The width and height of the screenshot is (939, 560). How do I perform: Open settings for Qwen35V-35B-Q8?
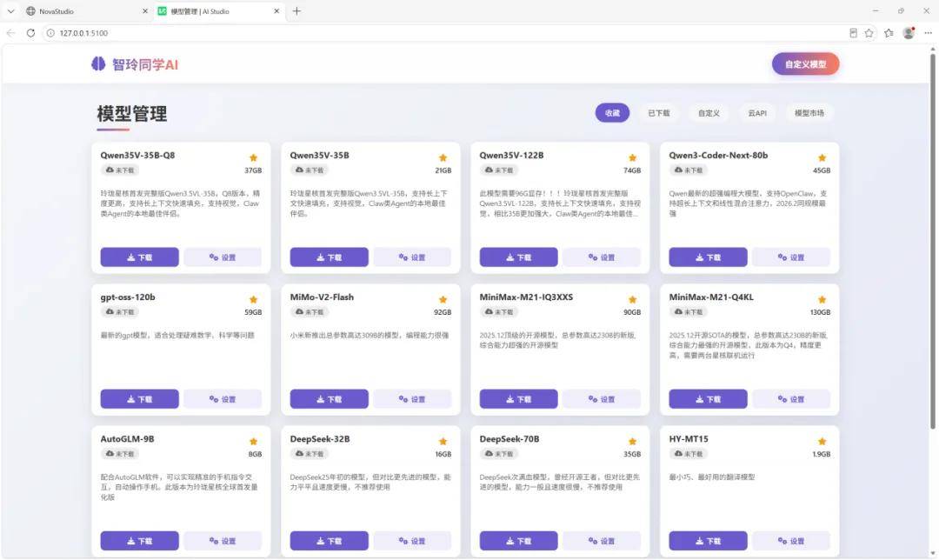pyautogui.click(x=223, y=257)
